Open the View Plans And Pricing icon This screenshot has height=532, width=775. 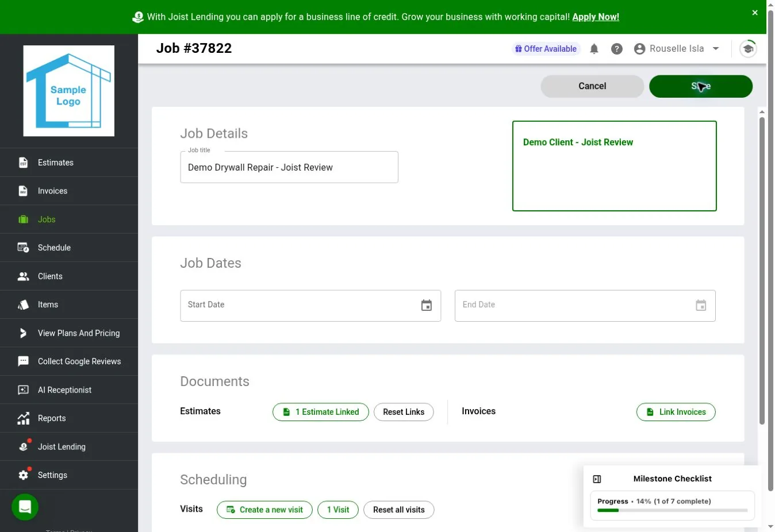click(23, 333)
